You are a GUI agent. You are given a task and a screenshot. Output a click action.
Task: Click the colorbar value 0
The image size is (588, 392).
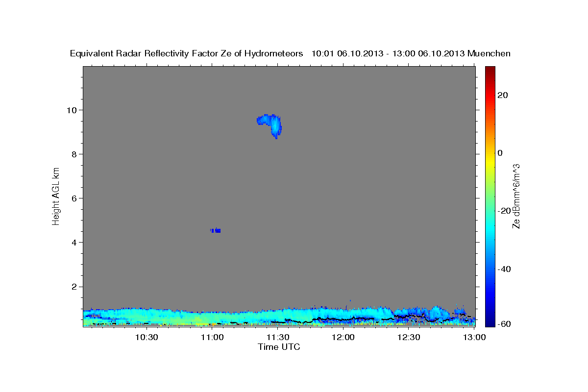pos(500,153)
